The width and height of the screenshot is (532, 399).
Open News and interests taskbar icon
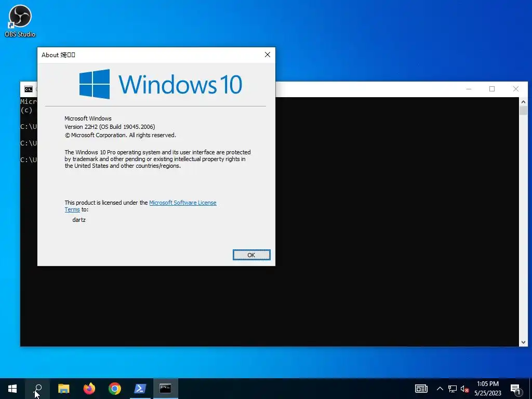tap(421, 389)
